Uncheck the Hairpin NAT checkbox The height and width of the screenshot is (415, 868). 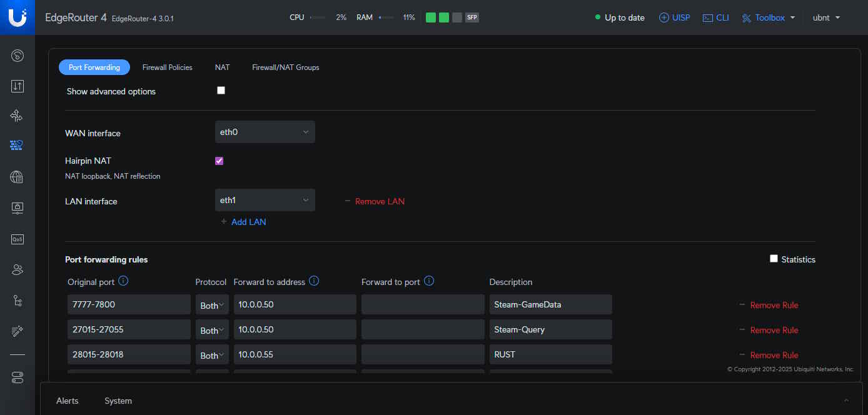(x=219, y=161)
